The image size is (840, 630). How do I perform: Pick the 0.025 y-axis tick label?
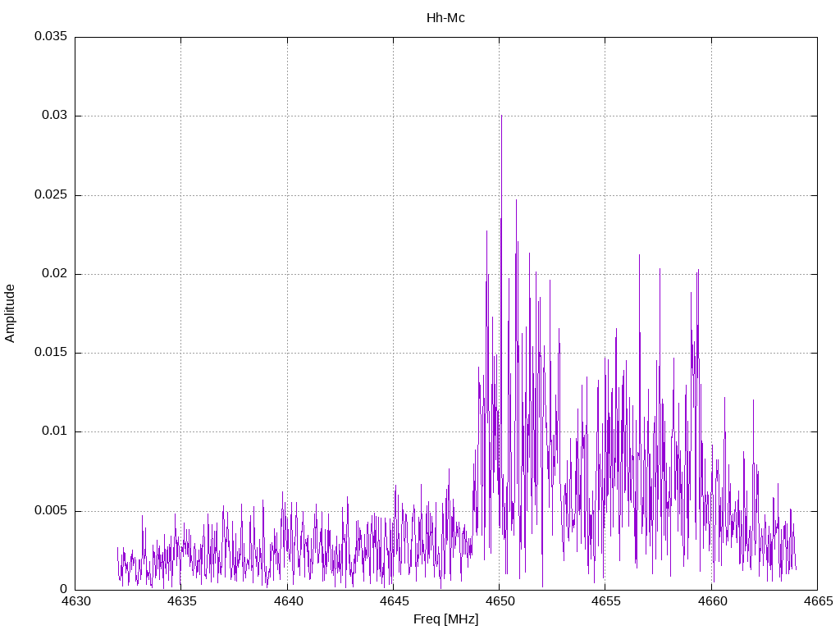tap(50, 195)
